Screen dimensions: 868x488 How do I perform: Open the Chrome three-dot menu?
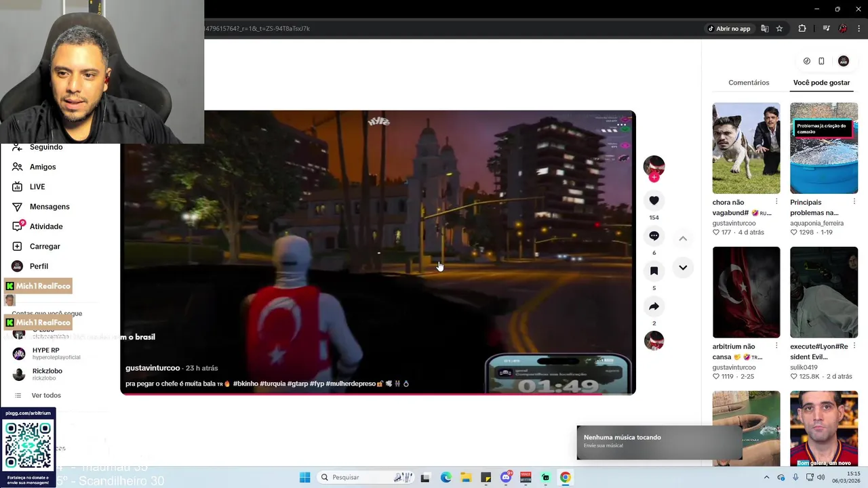860,28
